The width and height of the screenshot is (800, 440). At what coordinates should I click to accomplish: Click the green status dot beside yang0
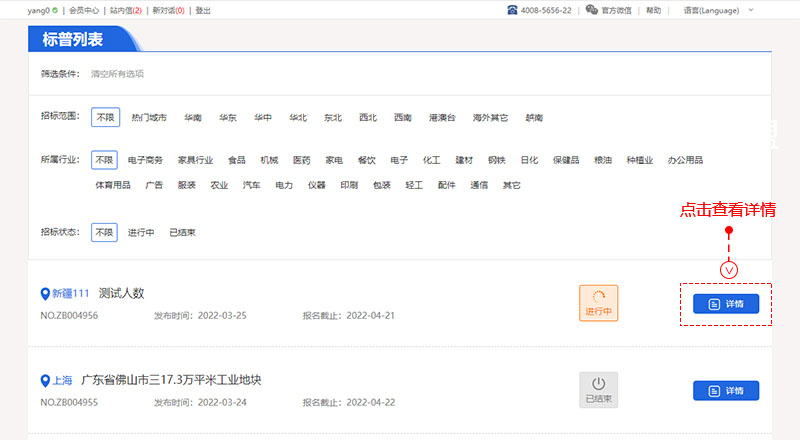54,10
